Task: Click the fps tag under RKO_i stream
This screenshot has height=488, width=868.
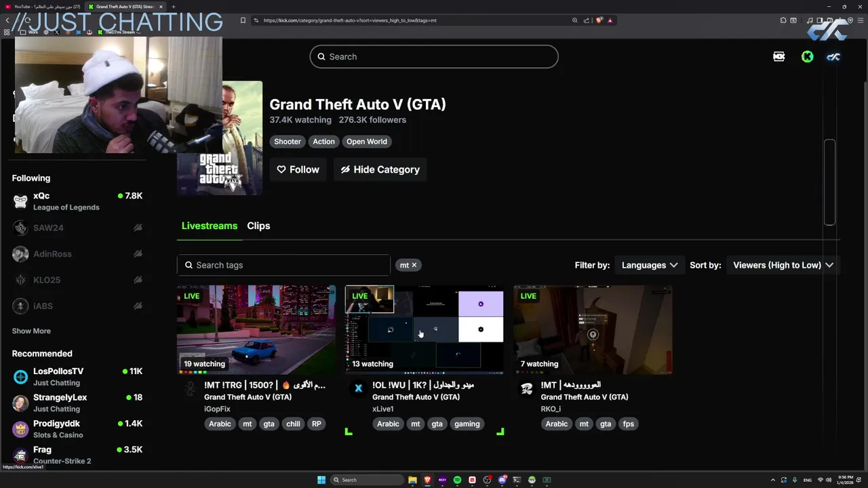Action: click(629, 424)
